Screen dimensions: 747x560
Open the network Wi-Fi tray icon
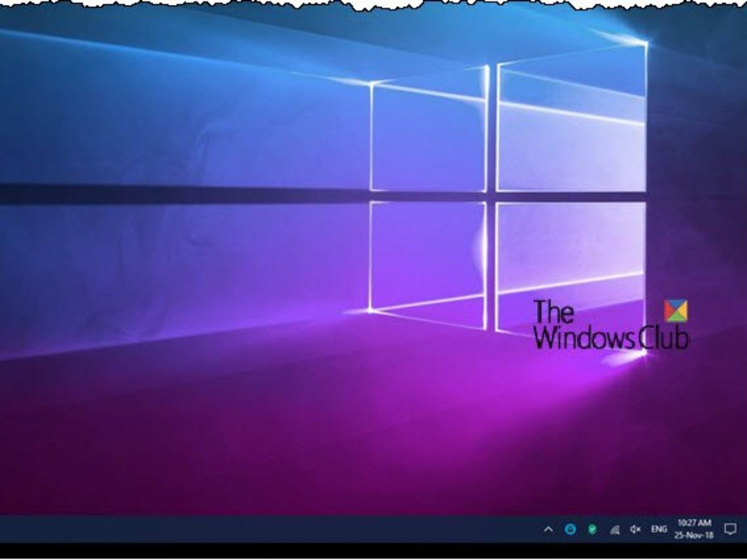(614, 530)
